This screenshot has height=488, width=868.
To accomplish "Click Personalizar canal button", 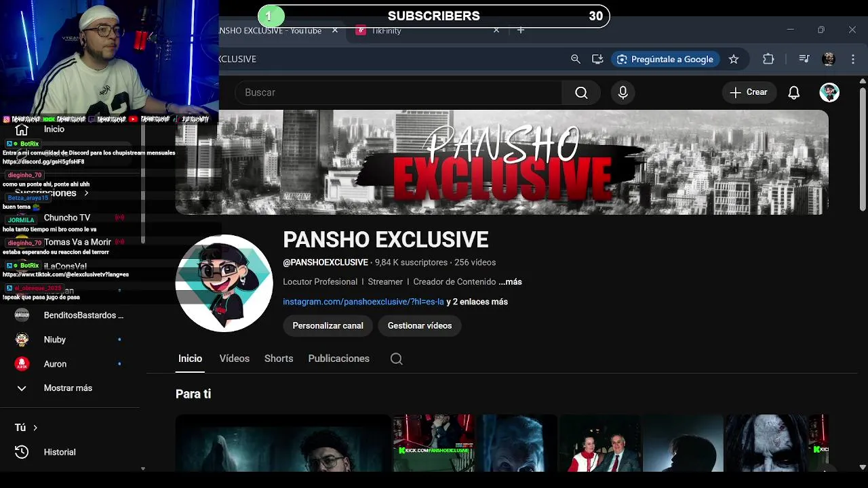I will click(x=328, y=326).
